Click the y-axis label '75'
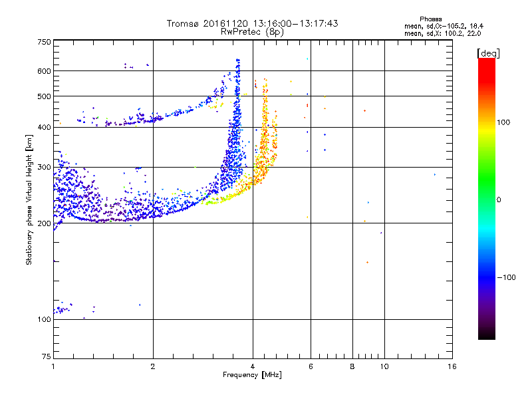The height and width of the screenshot is (399, 532). click(47, 356)
